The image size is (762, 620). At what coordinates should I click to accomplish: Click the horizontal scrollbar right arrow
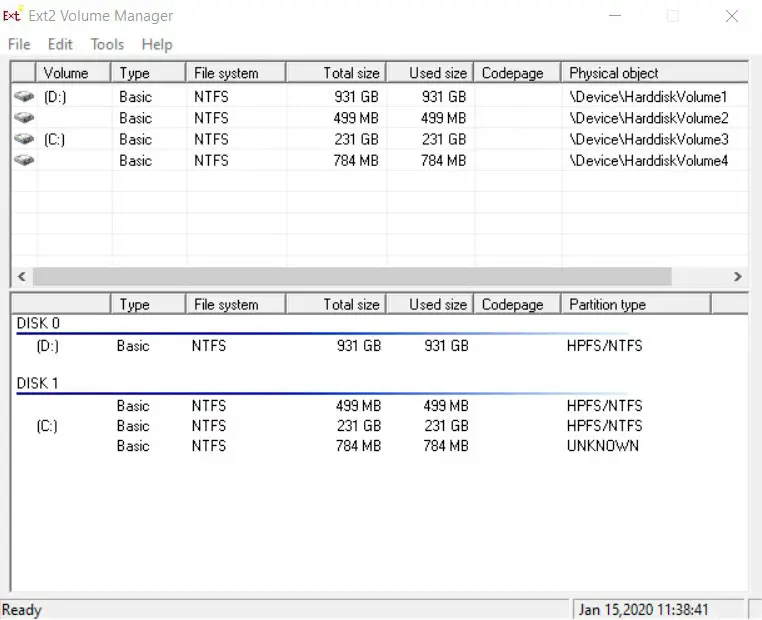coord(738,276)
